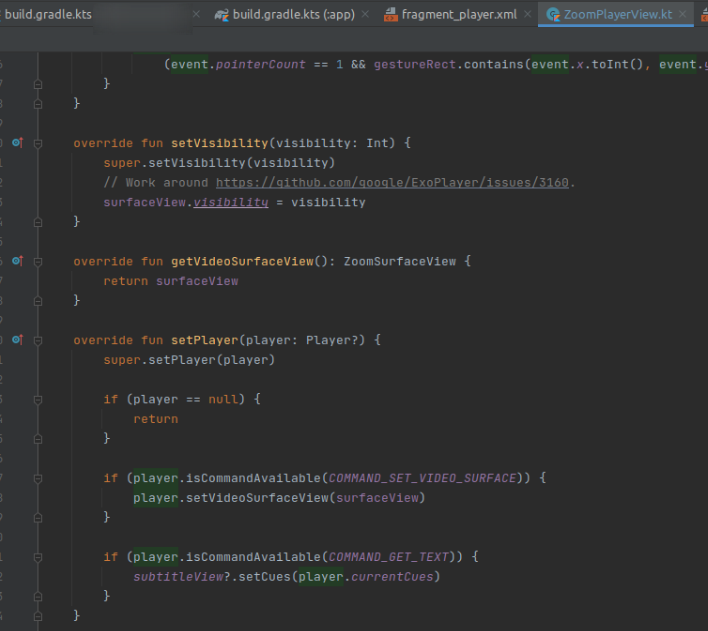Close the build.gradle.kts (:app) tab
708x631 pixels.
365,14
